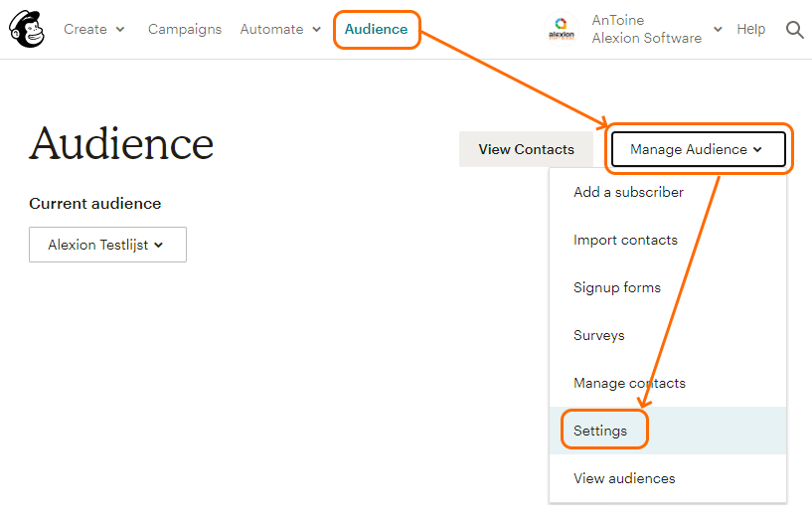Expand the Automate menu
The height and width of the screenshot is (522, 812).
pos(280,29)
